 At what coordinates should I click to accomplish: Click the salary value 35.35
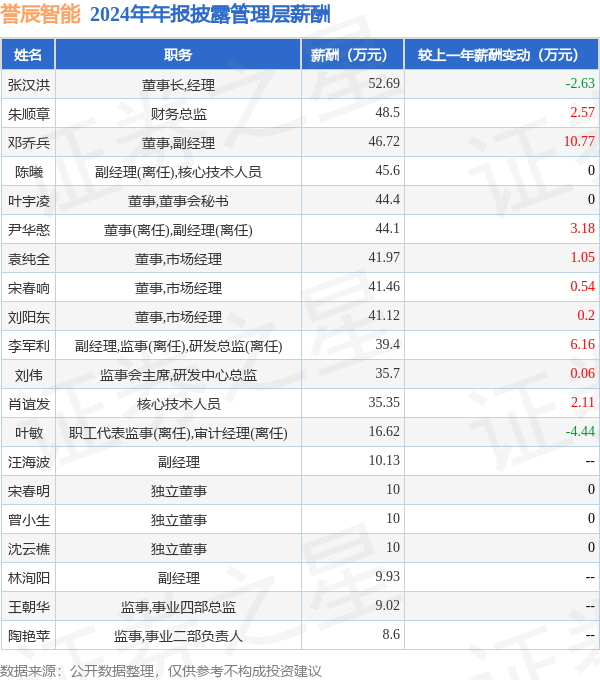pos(384,402)
